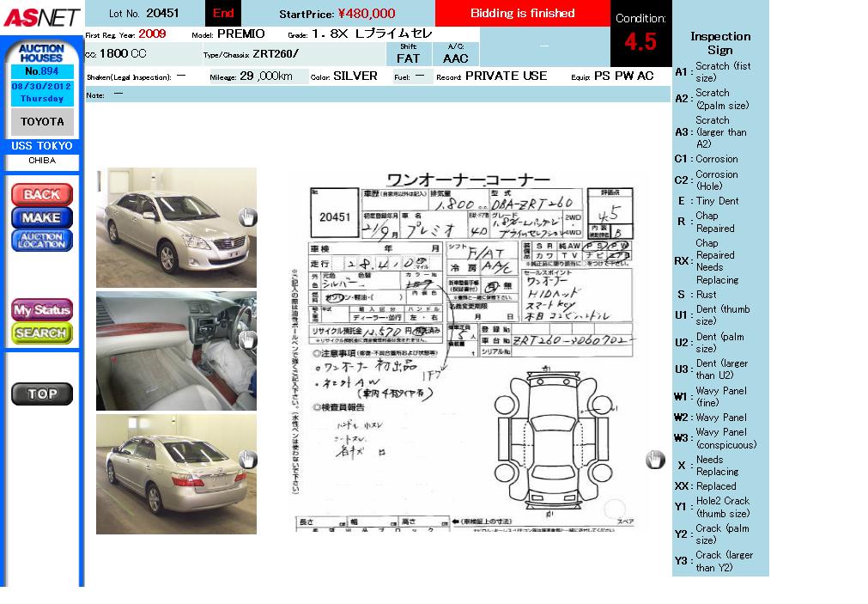This screenshot has height=604, width=868.
Task: Click hand zoom icon on interior photo
Action: pos(247,340)
